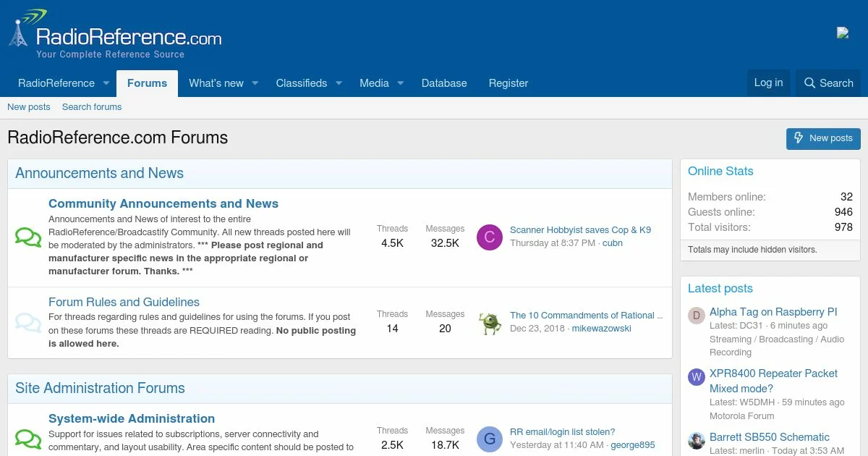
Task: Select the Forums tab
Action: 148,83
